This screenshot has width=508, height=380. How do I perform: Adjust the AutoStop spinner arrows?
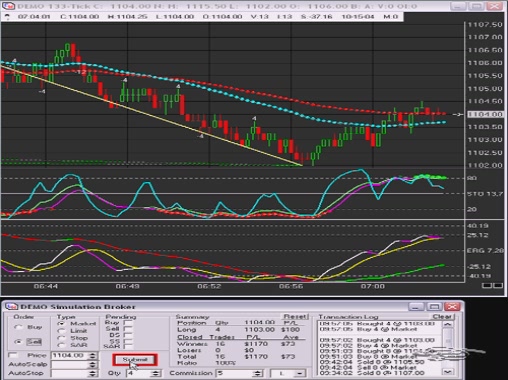pyautogui.click(x=93, y=373)
